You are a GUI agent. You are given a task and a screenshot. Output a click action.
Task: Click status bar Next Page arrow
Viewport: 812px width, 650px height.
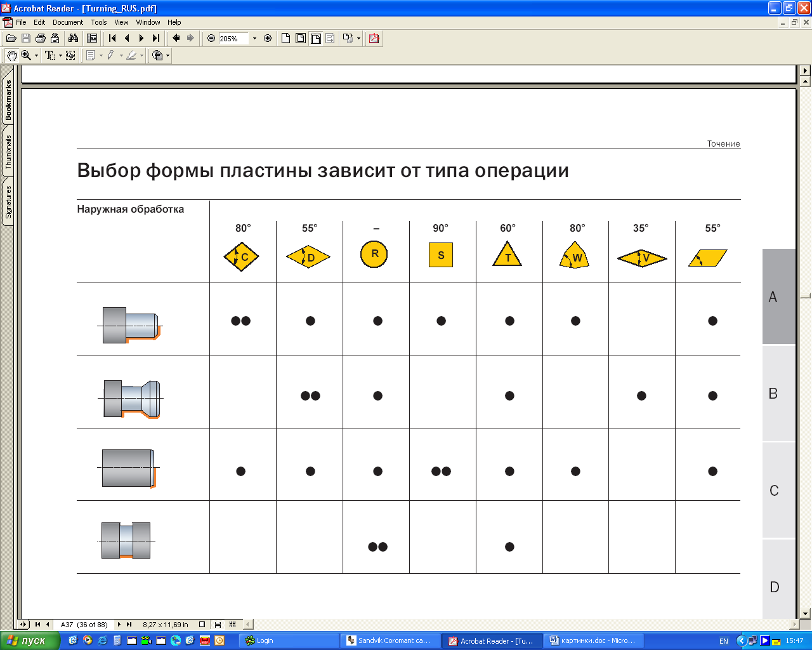tap(119, 625)
